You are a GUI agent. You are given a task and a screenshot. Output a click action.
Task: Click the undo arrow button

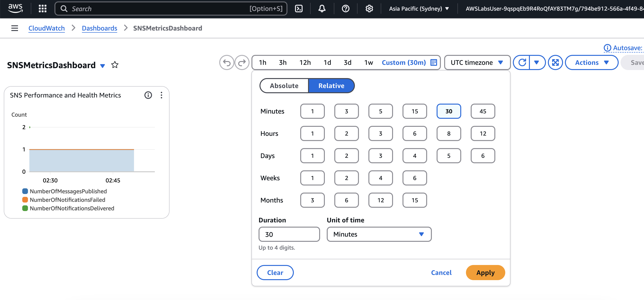[x=227, y=62]
